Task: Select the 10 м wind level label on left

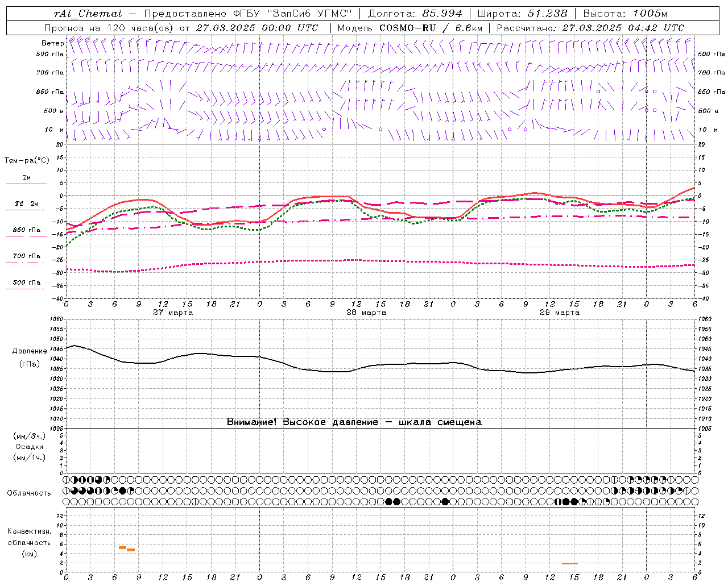Action: (55, 130)
